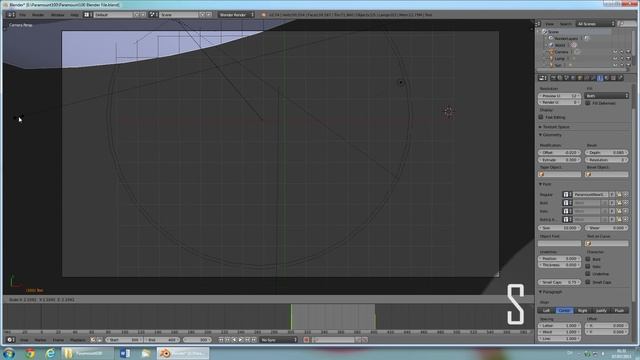Open Blender from the Windows taskbar
The image size is (640, 360).
click(183, 353)
